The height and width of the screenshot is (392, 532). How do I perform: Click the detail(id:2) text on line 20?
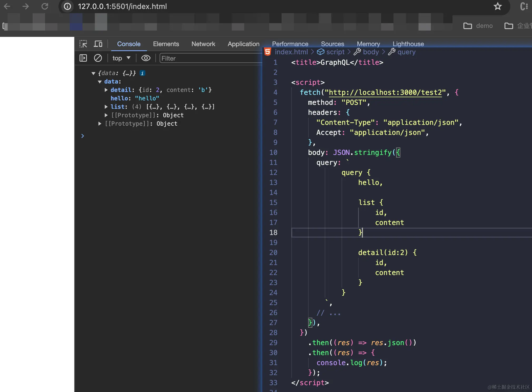click(x=383, y=253)
